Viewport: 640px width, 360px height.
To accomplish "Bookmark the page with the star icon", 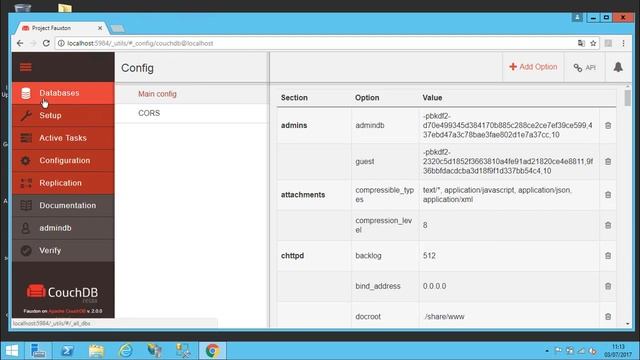I will (x=593, y=43).
